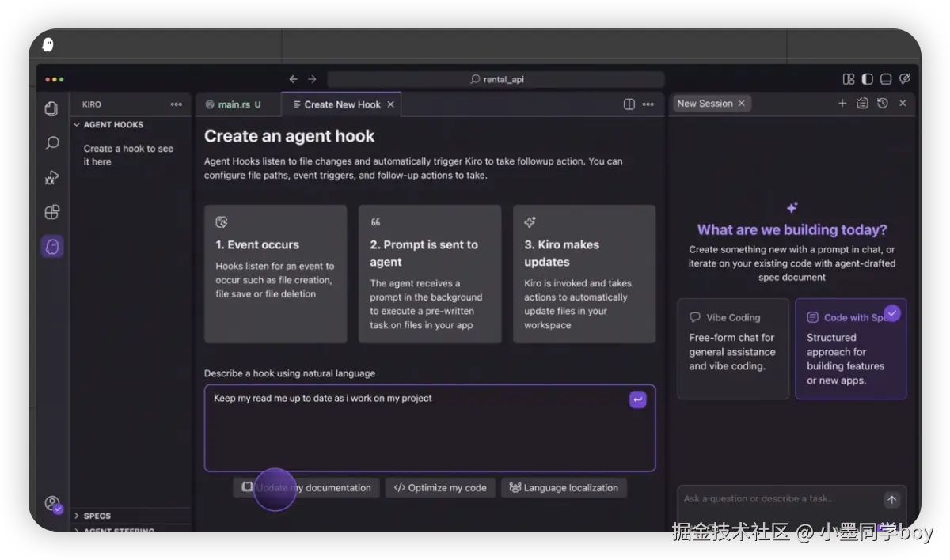This screenshot has height=560, width=950.
Task: Expand the SPECS section
Action: [x=93, y=516]
